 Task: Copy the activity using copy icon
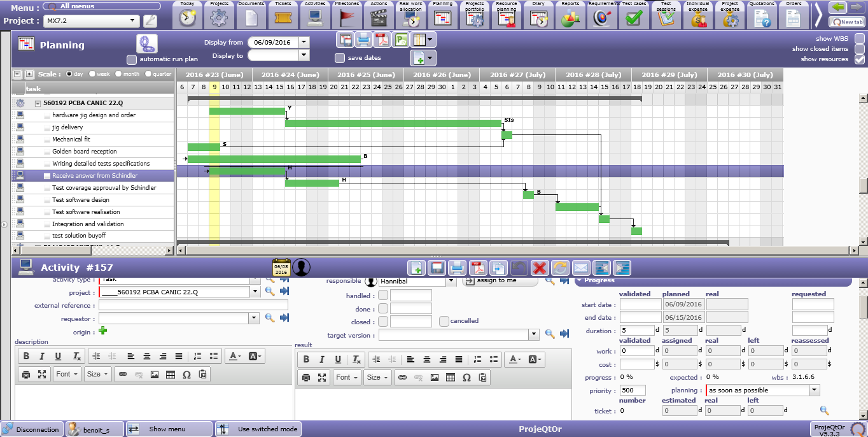(499, 268)
